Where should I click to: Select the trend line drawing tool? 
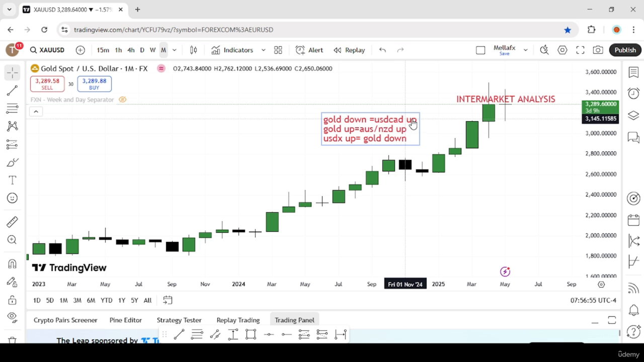(x=13, y=90)
